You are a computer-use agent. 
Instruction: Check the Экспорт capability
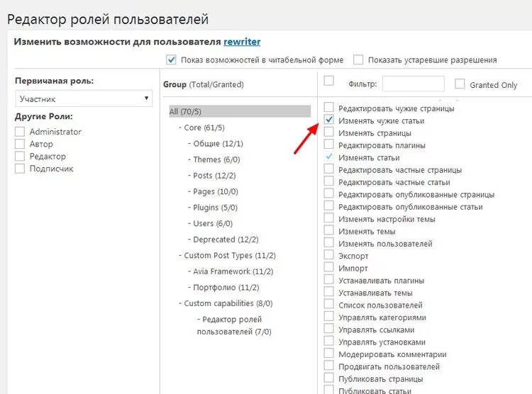328,254
